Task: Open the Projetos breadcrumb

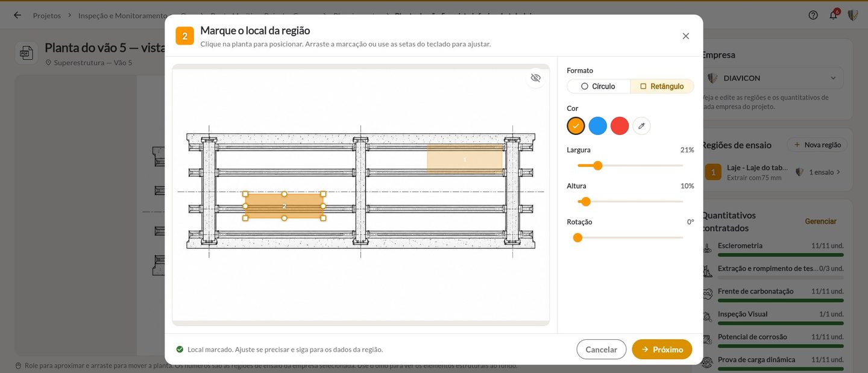Action: 47,16
